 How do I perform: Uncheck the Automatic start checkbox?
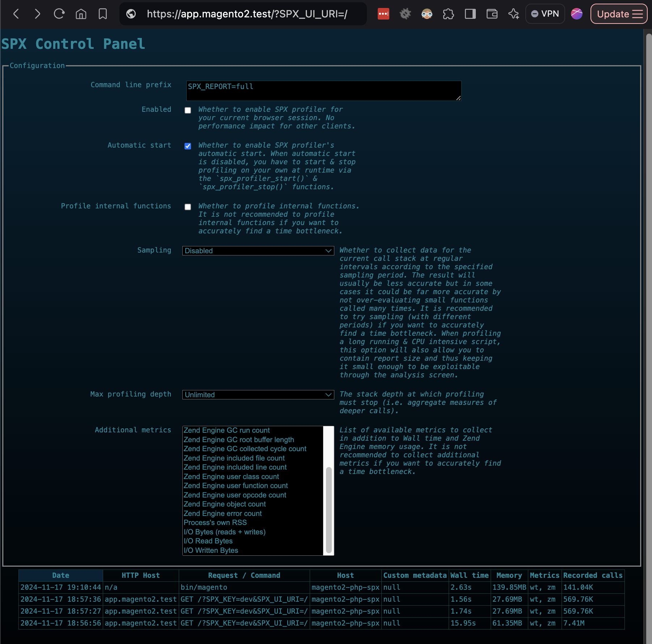click(x=187, y=146)
